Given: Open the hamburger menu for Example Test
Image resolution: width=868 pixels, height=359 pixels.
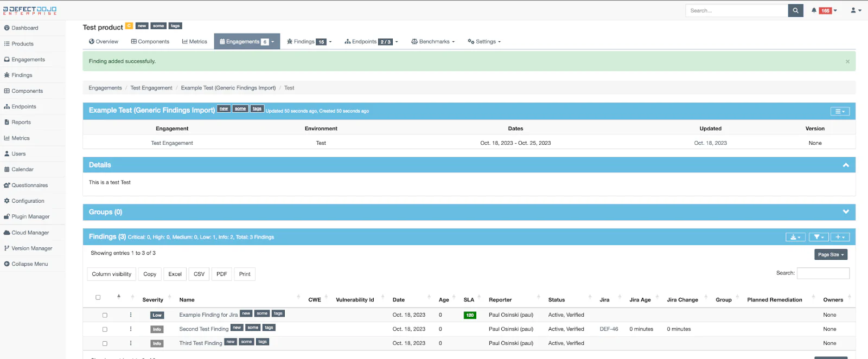Looking at the screenshot, I should tap(839, 111).
